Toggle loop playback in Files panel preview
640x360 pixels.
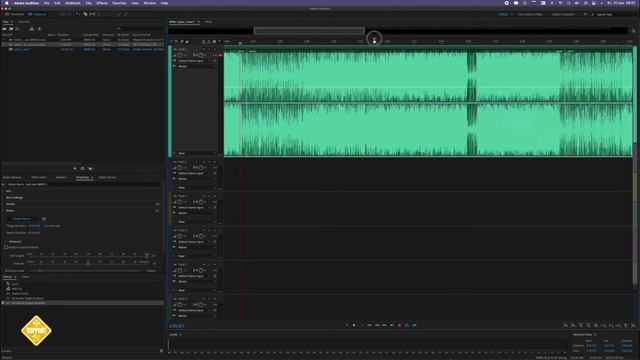(x=82, y=169)
